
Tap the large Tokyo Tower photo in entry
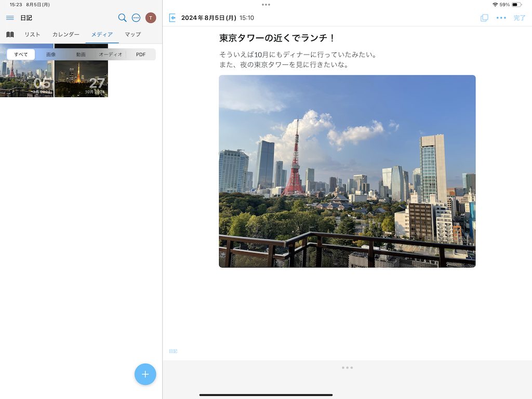[x=347, y=171]
